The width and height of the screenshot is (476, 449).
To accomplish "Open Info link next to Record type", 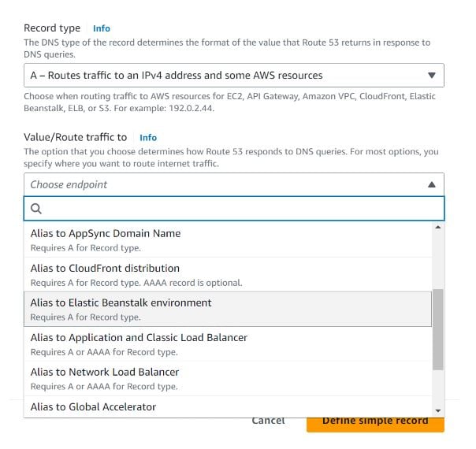I will [x=102, y=28].
